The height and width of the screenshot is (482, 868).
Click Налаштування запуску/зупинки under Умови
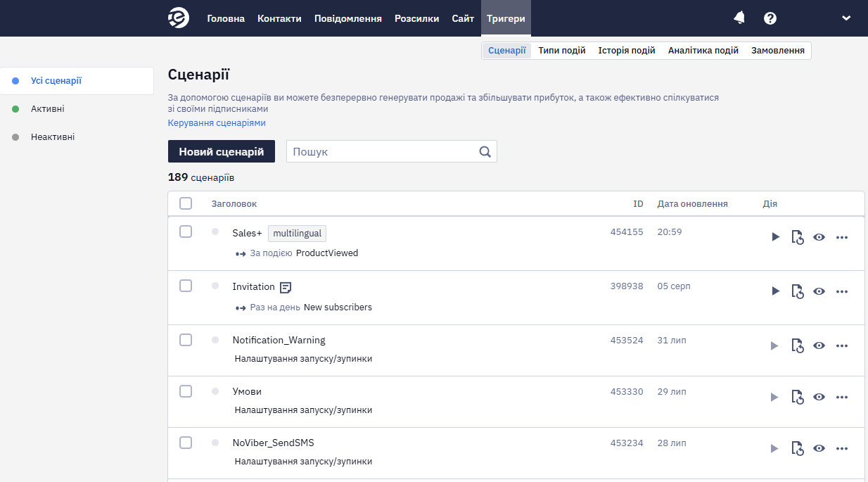[x=303, y=410]
